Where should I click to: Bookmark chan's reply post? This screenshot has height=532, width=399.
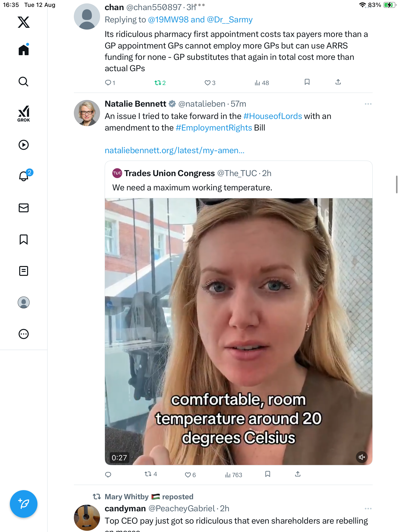click(x=307, y=82)
